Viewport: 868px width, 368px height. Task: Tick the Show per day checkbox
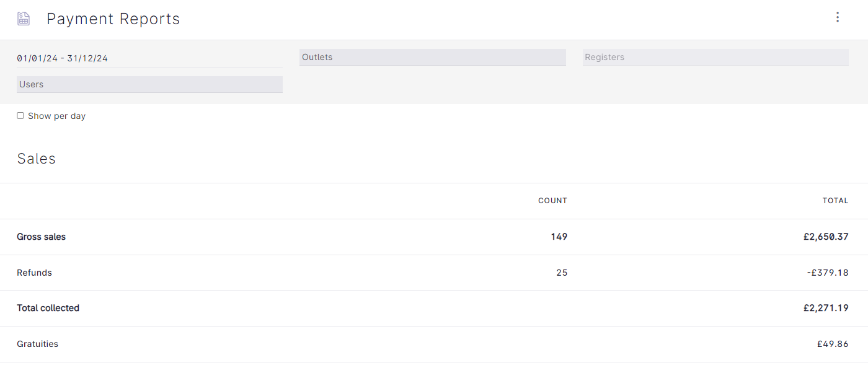[20, 116]
